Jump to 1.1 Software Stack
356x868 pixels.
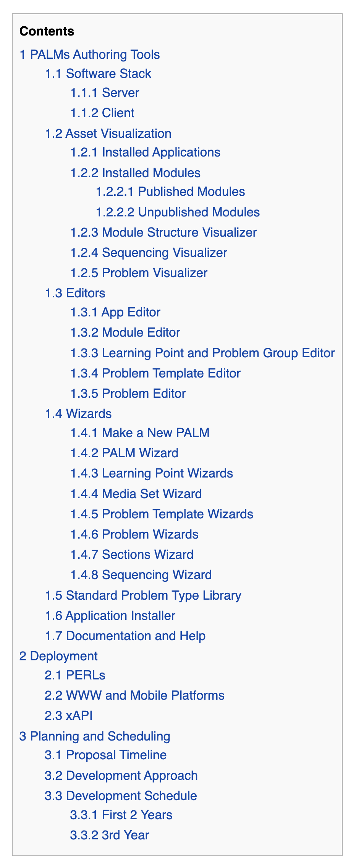click(98, 74)
